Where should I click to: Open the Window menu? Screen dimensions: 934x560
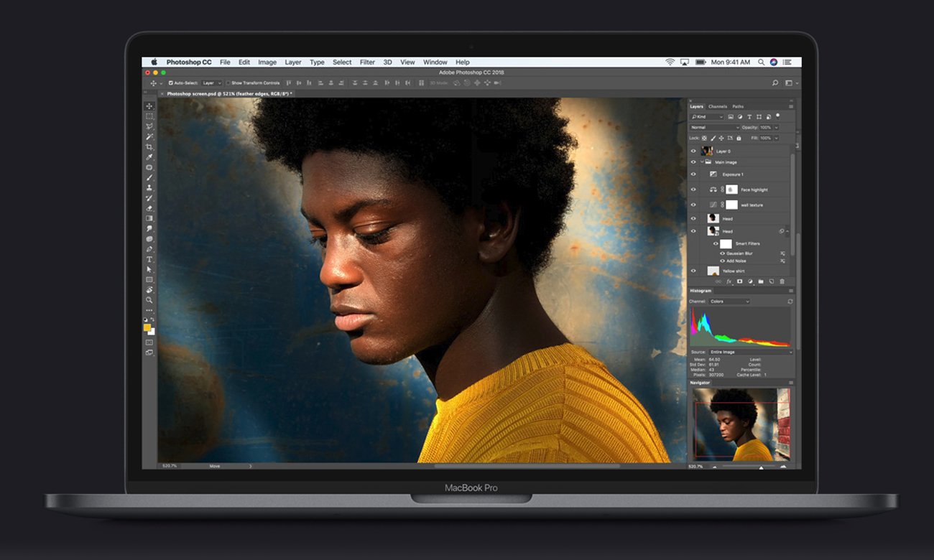[x=435, y=62]
